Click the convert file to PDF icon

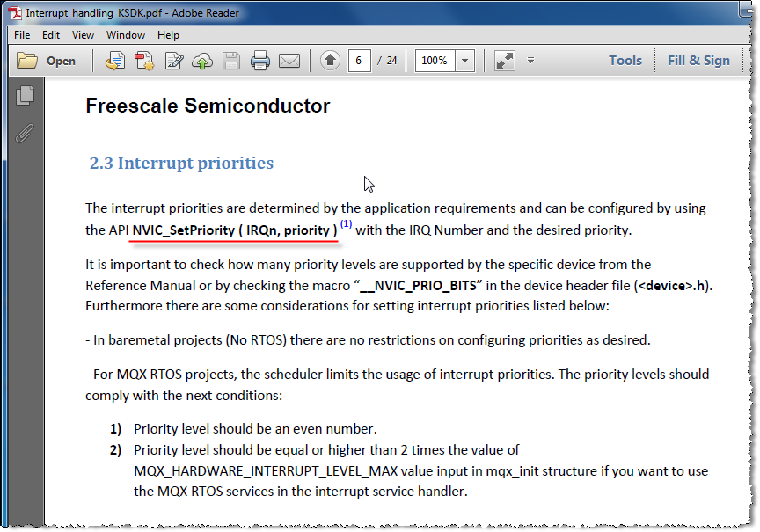[x=114, y=61]
